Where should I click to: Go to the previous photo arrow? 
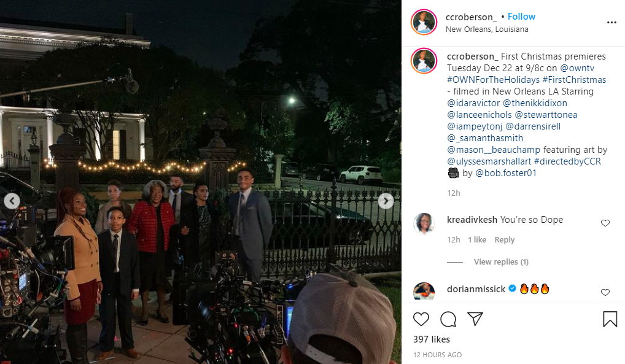pyautogui.click(x=12, y=201)
